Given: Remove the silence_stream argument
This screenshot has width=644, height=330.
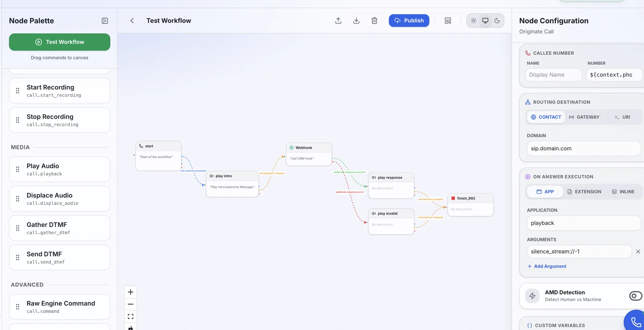Looking at the screenshot, I should [638, 252].
